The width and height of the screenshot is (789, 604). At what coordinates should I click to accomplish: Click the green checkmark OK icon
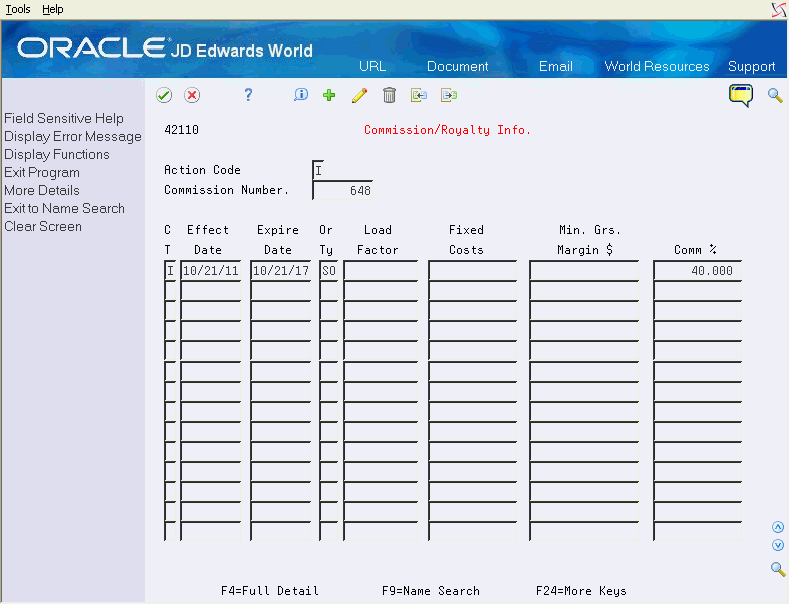[x=164, y=95]
